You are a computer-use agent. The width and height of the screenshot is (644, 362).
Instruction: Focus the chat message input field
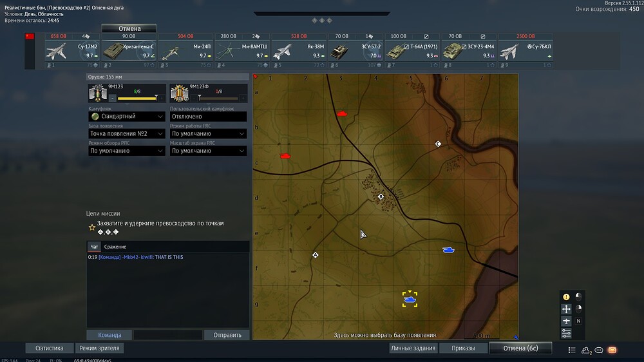coord(167,335)
